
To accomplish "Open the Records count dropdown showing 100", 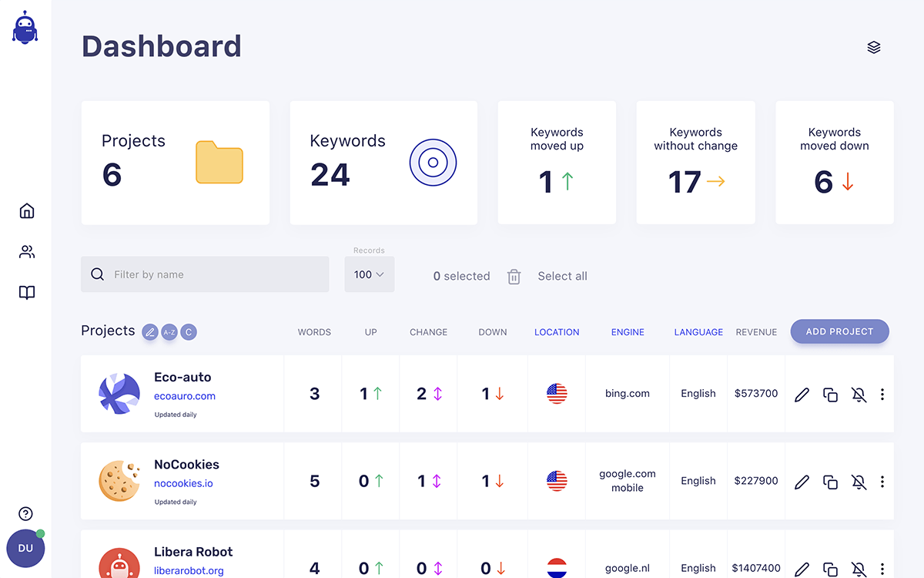I will pyautogui.click(x=369, y=274).
